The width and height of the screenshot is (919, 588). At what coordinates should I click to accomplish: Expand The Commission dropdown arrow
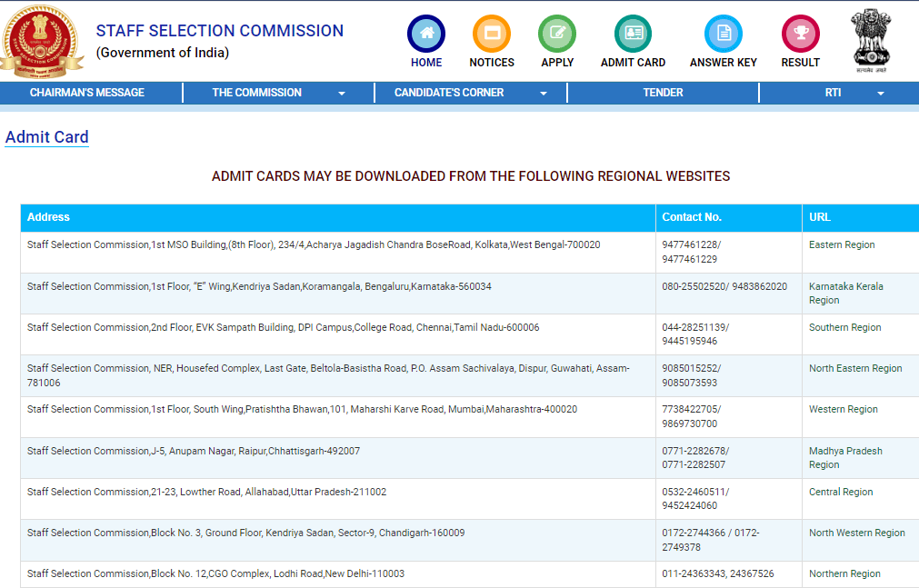[x=342, y=94]
